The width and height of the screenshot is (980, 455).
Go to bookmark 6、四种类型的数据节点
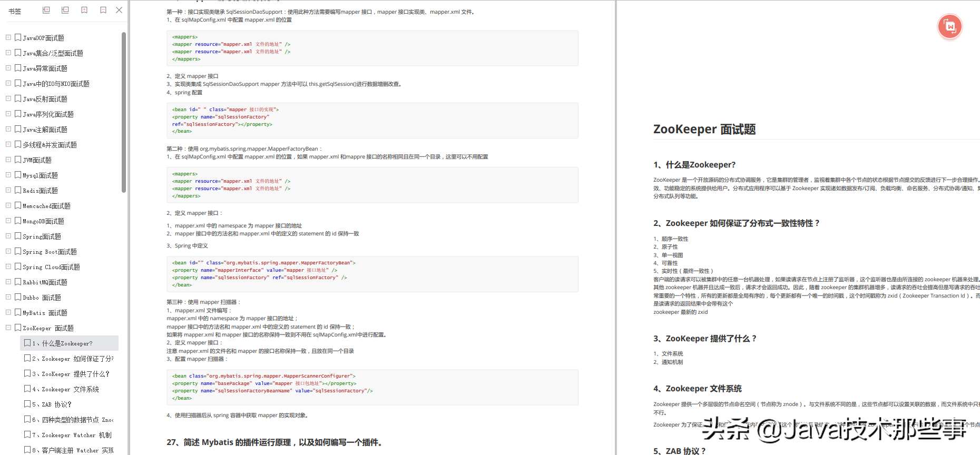point(73,420)
